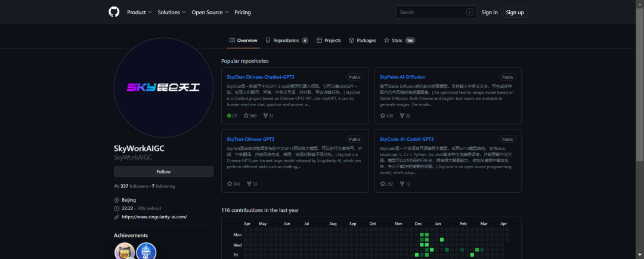Click the GitHub logo in header
The height and width of the screenshot is (259, 644).
114,12
